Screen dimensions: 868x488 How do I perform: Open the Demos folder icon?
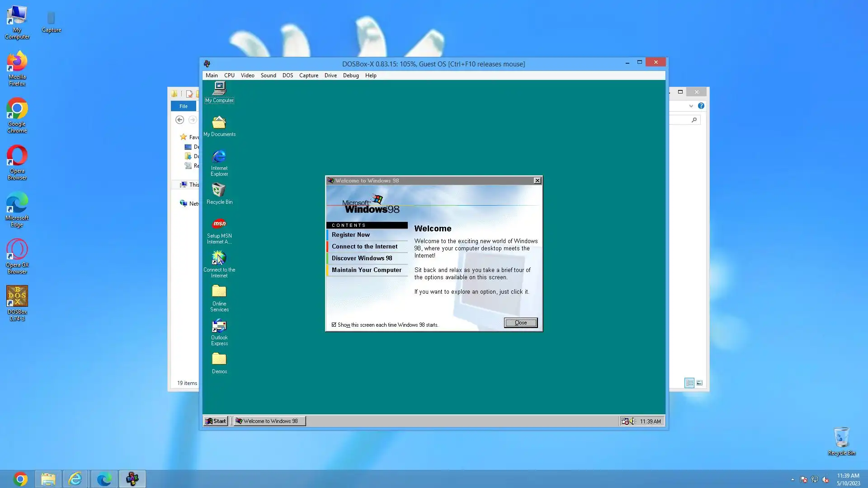(219, 360)
